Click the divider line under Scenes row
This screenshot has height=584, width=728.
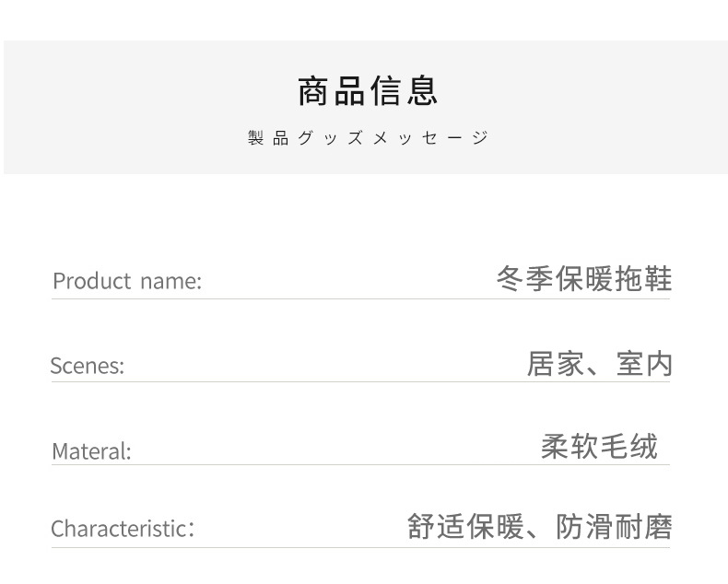[360, 381]
